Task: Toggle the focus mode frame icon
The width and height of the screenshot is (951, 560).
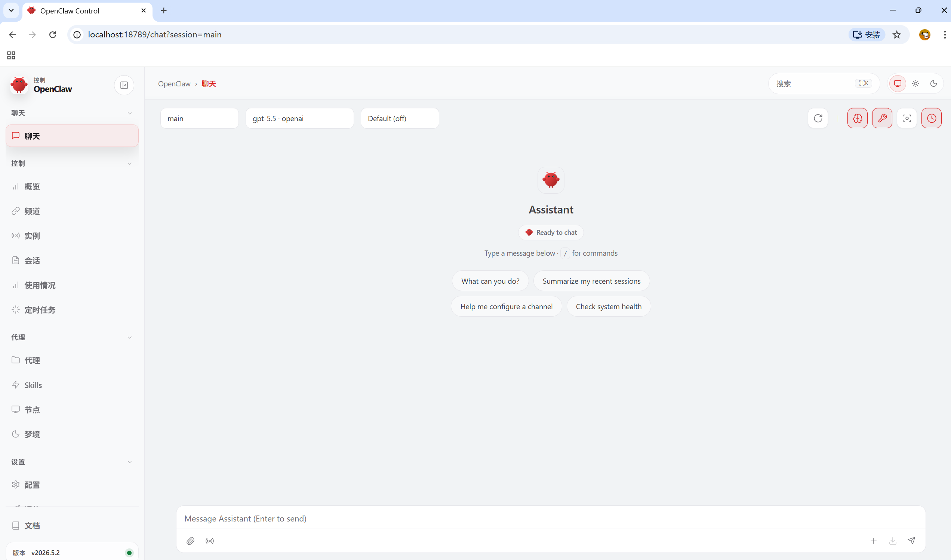Action: coord(907,119)
